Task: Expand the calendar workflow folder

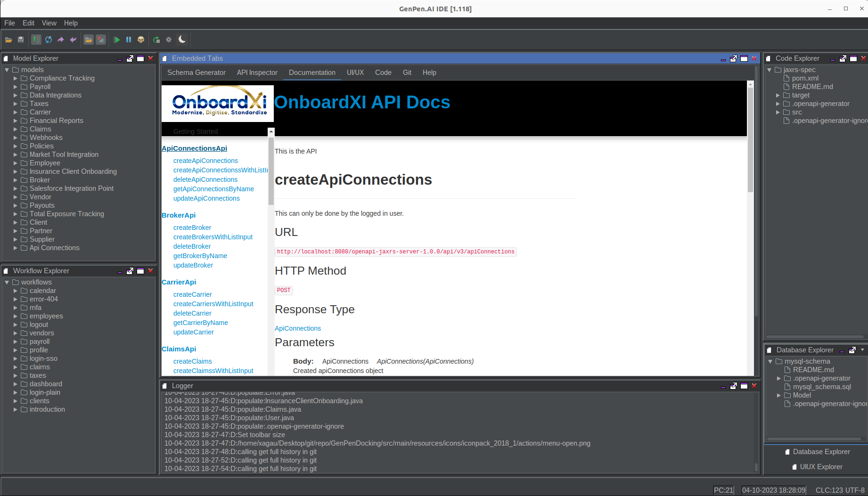Action: [16, 291]
